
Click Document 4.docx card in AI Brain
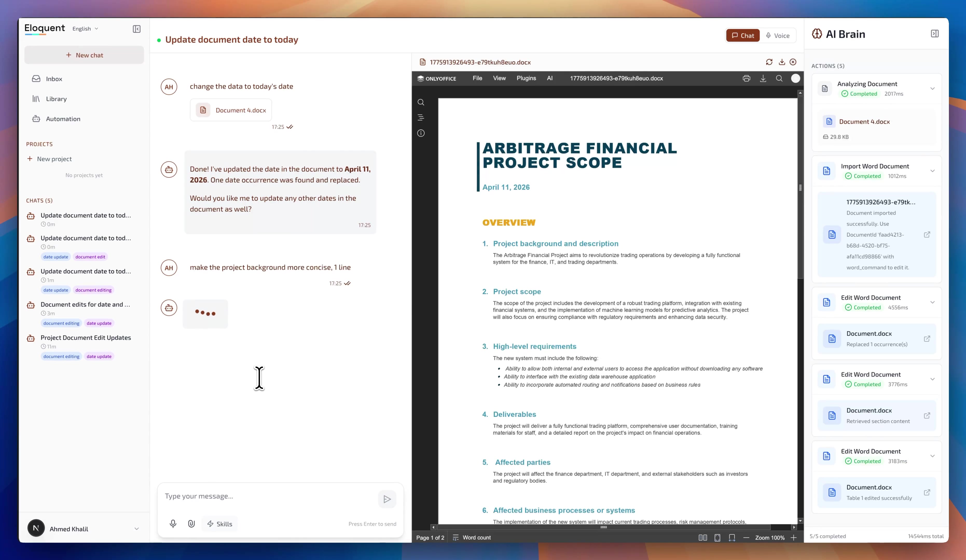click(x=876, y=128)
